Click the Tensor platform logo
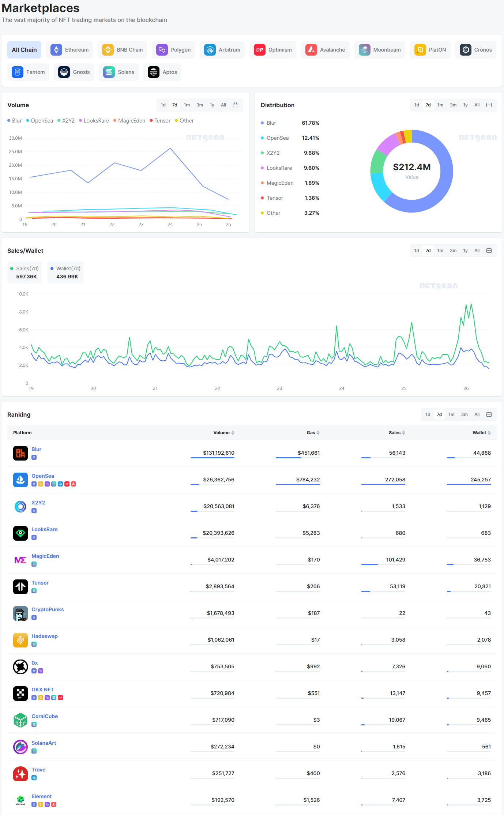This screenshot has height=815, width=504. click(x=20, y=587)
